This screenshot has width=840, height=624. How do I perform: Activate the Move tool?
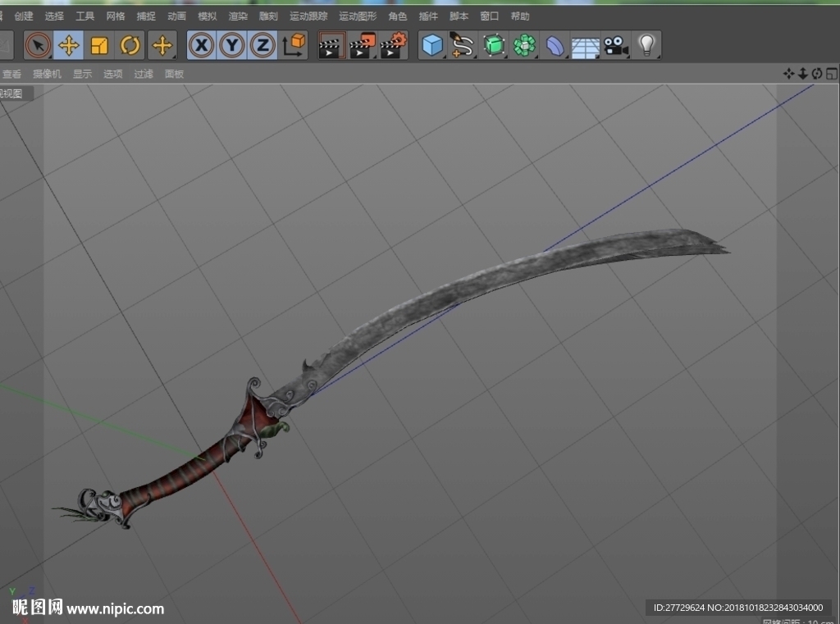[x=69, y=45]
